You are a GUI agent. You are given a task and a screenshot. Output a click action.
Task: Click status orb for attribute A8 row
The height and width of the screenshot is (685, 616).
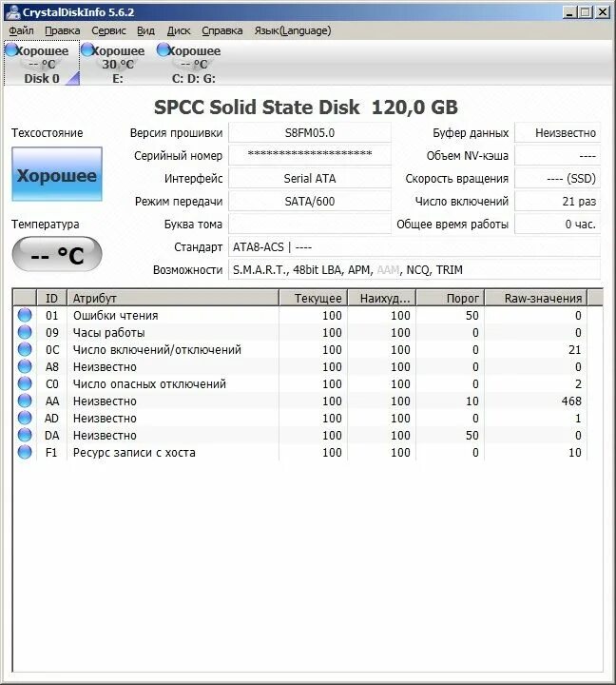tap(25, 366)
